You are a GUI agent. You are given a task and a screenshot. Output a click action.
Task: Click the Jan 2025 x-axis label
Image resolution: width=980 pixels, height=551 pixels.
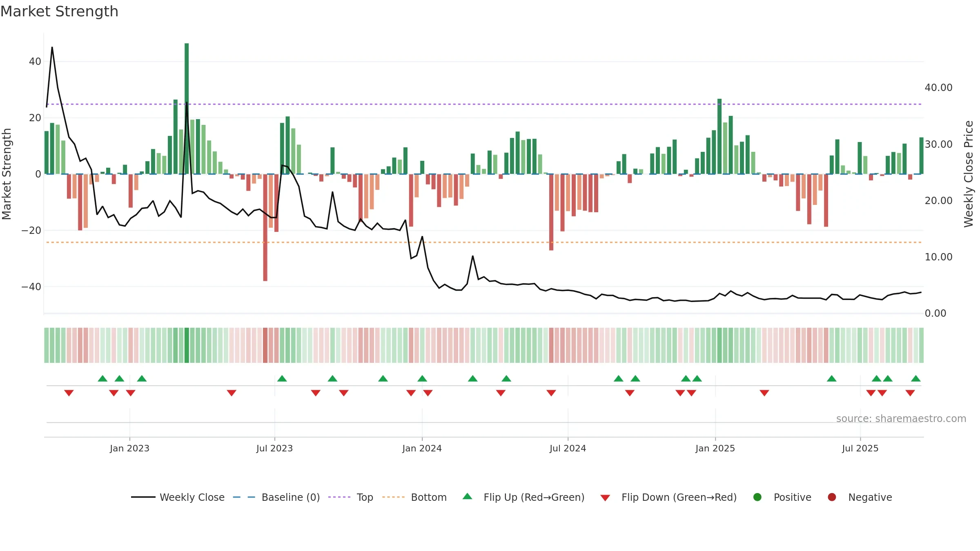[x=715, y=448]
